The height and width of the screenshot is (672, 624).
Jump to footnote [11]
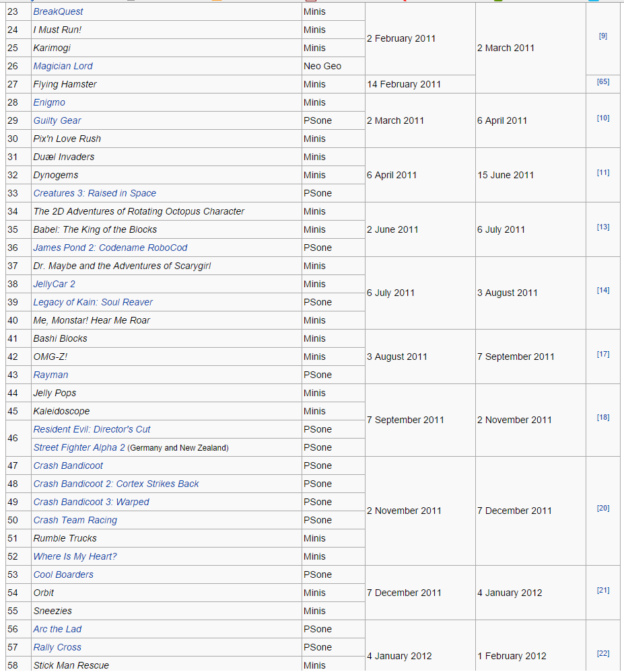point(603,172)
